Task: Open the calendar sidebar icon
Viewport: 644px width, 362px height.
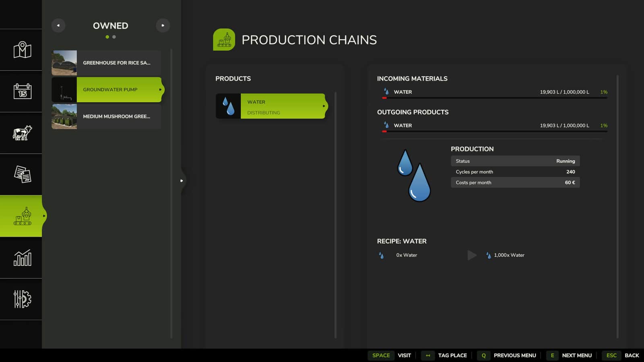Action: coord(22,91)
